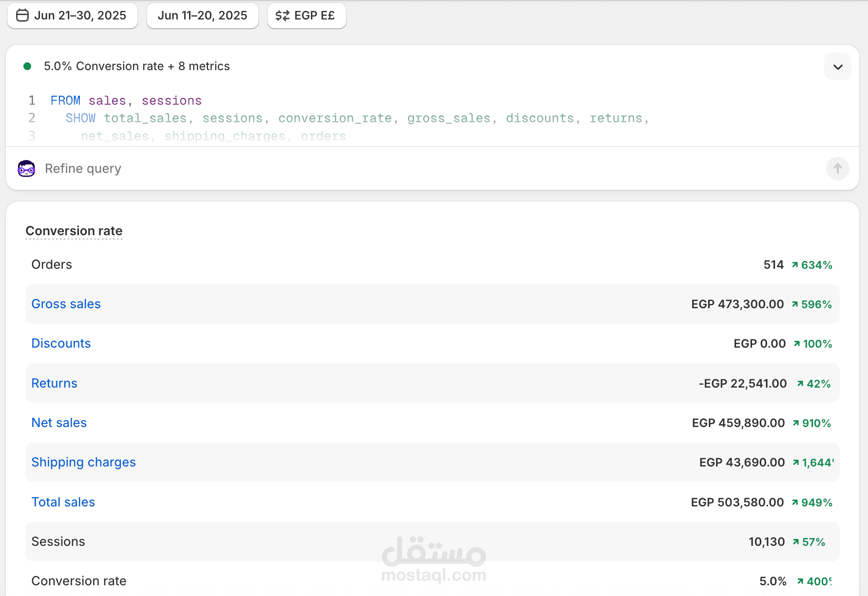Click the EGP 459,890.00 net sales value
868x596 pixels.
738,423
